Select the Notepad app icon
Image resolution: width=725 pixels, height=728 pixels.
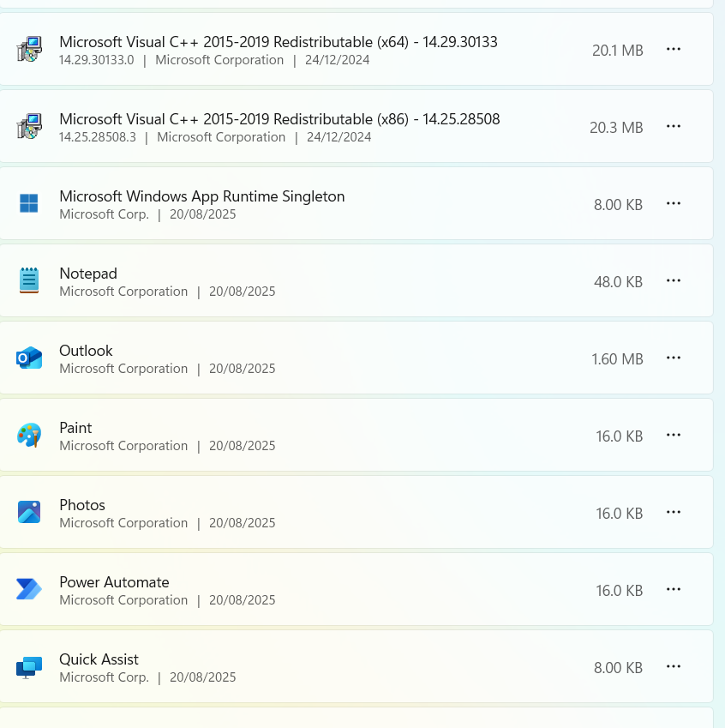tap(29, 280)
